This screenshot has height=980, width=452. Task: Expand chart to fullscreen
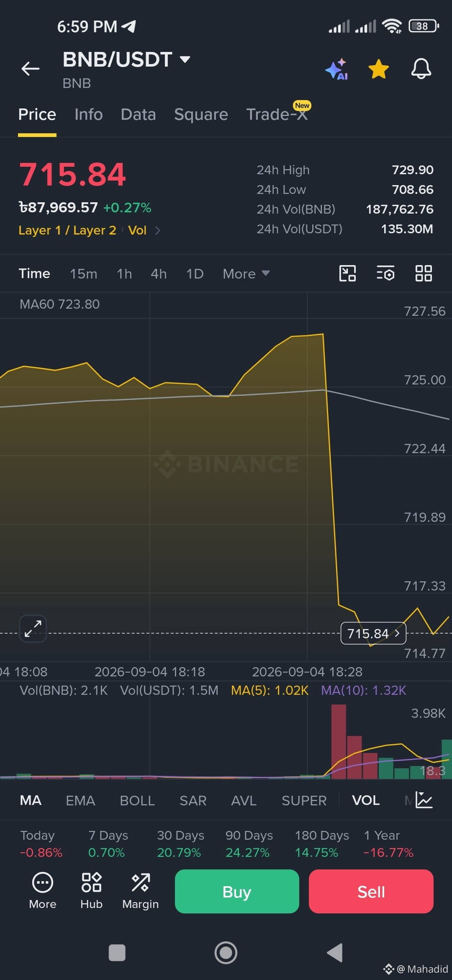pyautogui.click(x=33, y=628)
